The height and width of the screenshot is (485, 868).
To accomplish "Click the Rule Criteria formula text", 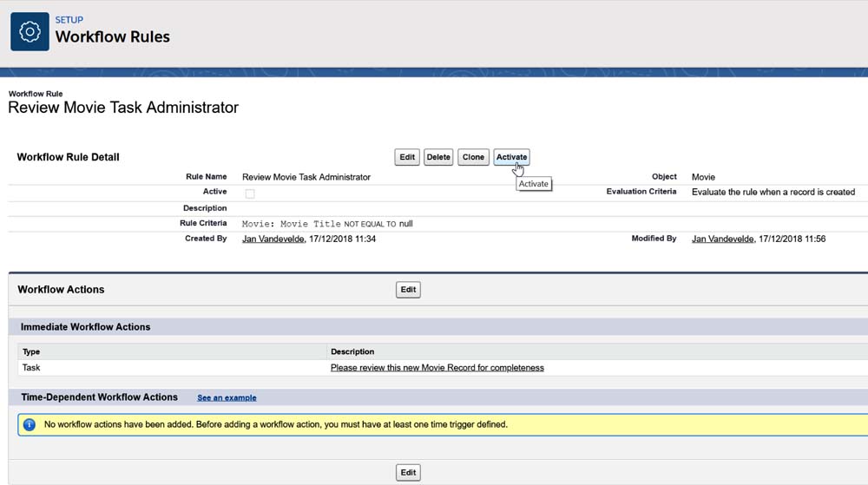I will (327, 224).
